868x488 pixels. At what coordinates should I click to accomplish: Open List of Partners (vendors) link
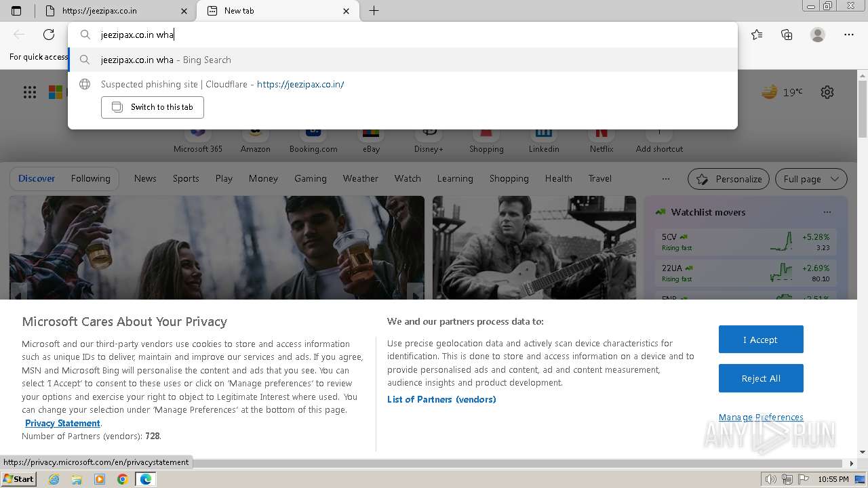(x=441, y=399)
